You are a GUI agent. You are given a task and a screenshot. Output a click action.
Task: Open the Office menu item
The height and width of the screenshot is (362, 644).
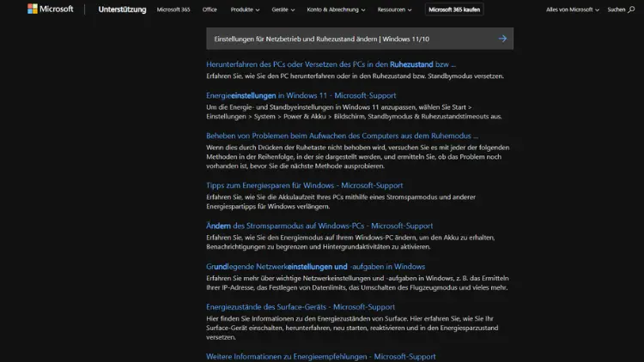210,9
